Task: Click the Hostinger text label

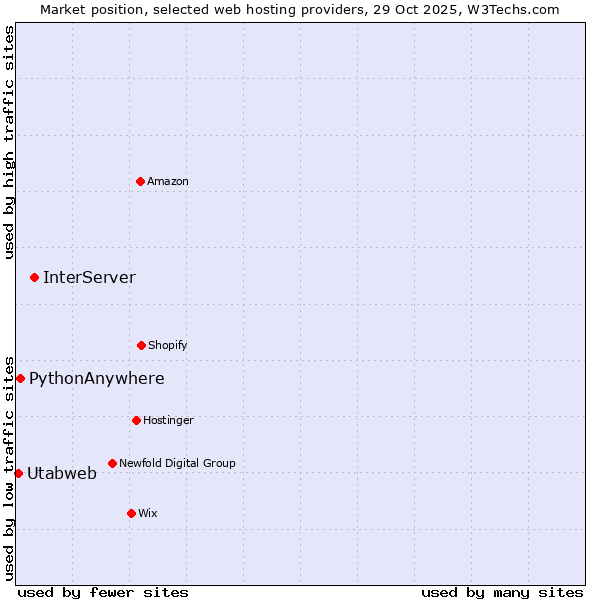Action: pyautogui.click(x=168, y=421)
